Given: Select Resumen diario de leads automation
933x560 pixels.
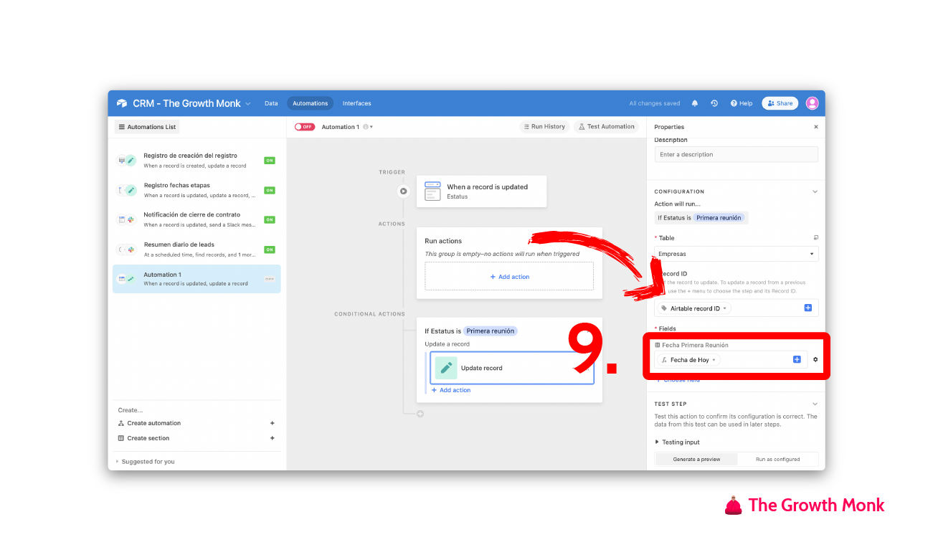Looking at the screenshot, I should pyautogui.click(x=196, y=250).
